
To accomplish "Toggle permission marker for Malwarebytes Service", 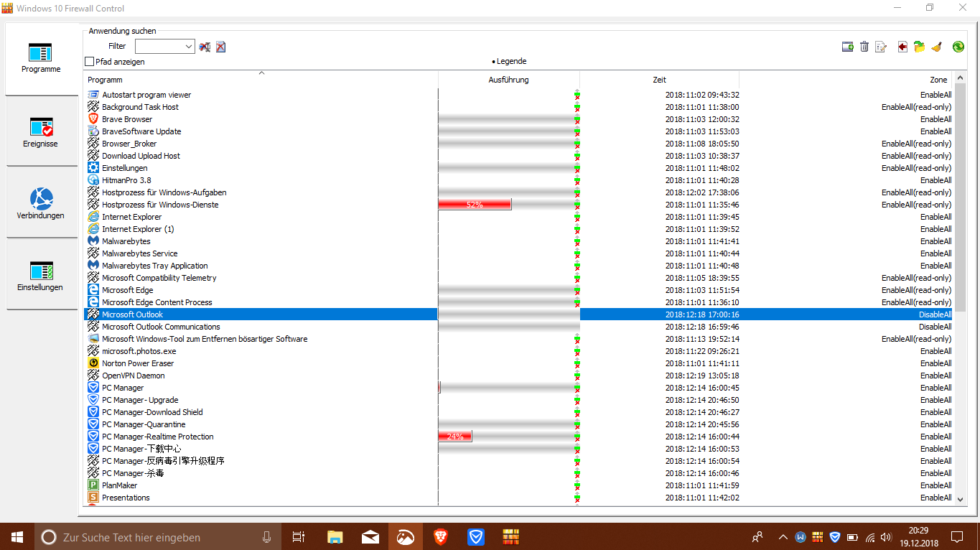I will point(577,253).
